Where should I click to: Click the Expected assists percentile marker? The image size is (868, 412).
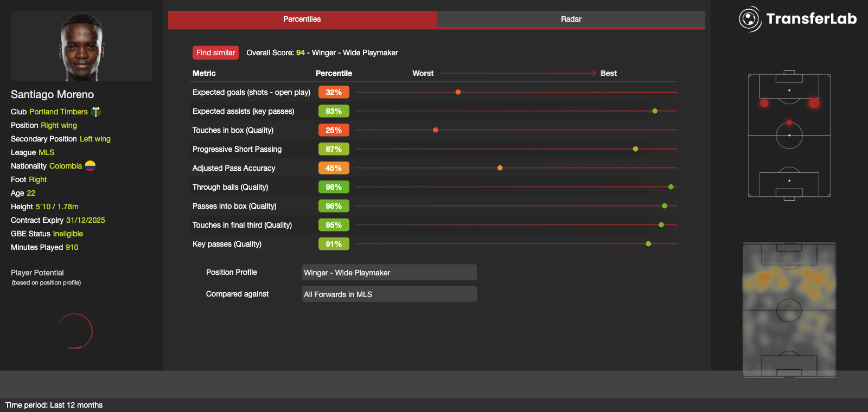(655, 111)
